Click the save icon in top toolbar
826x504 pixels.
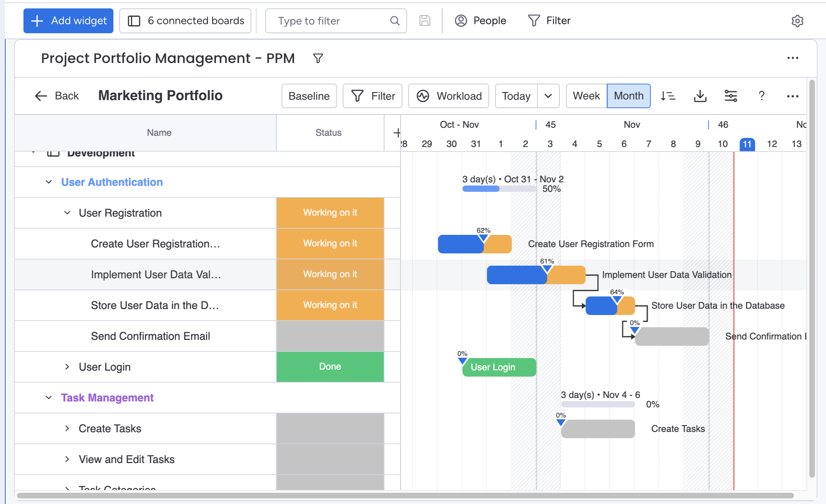click(425, 20)
